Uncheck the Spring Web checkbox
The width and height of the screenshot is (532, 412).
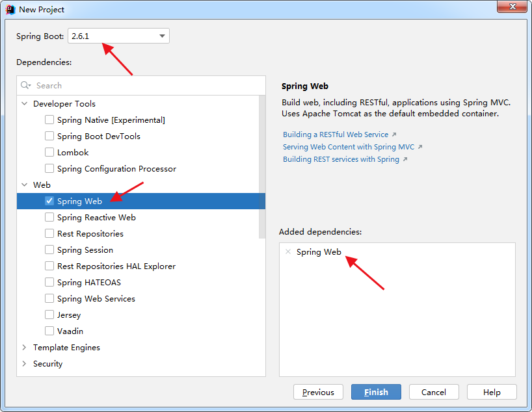[49, 201]
